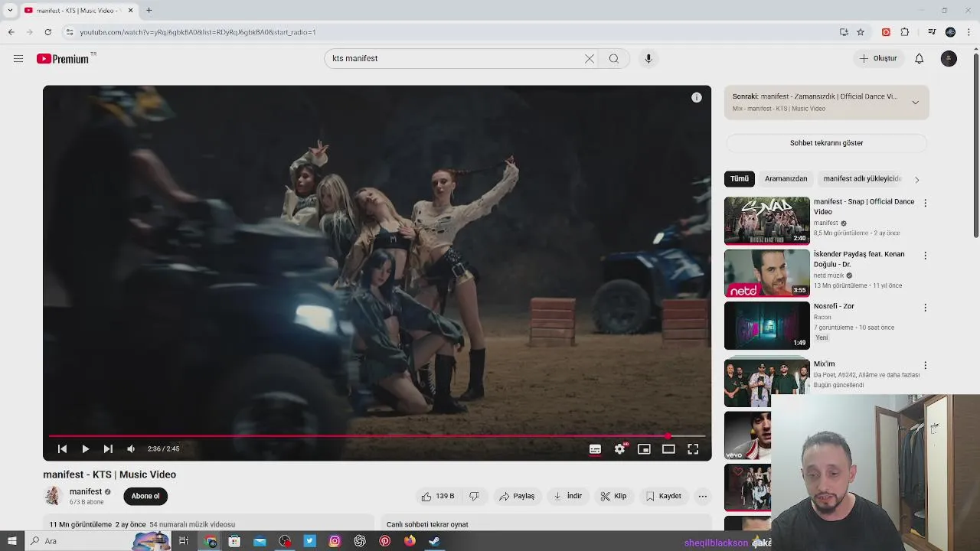
Task: Open more actions ellipsis under video
Action: pyautogui.click(x=703, y=496)
